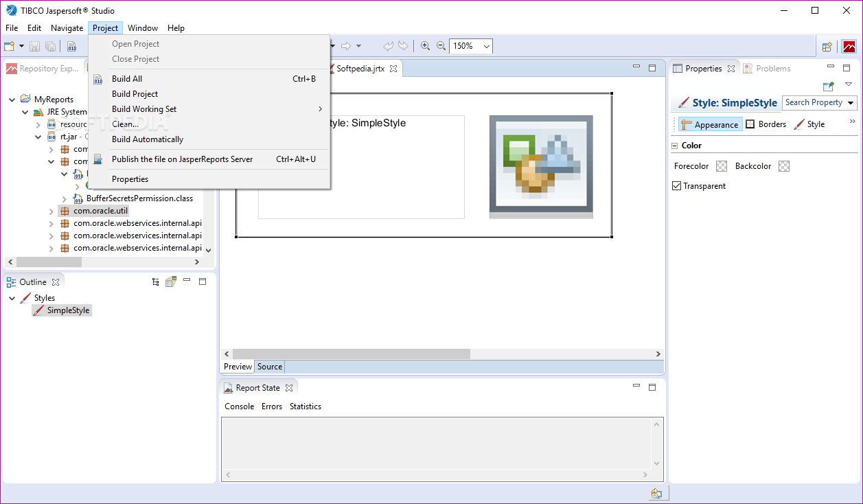The image size is (863, 504).
Task: Select the Appearance properties section
Action: 710,124
